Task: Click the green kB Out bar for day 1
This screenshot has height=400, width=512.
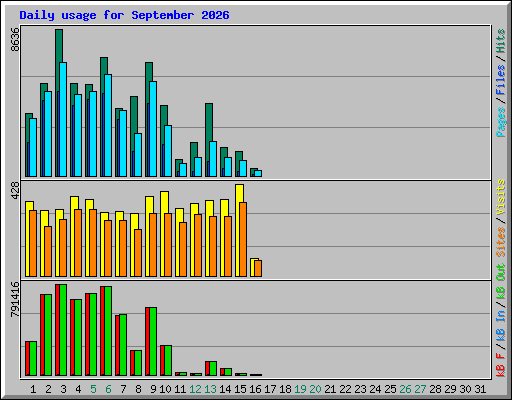Action: coord(33,359)
